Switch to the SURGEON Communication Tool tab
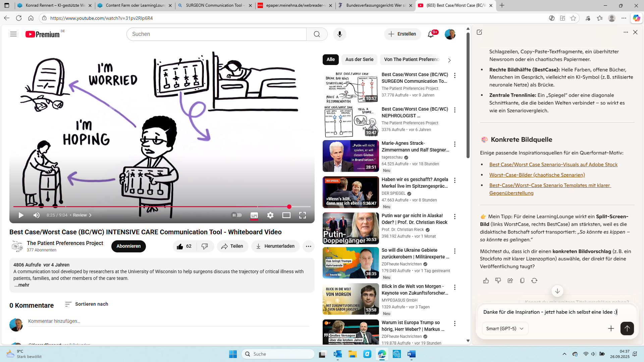Image resolution: width=644 pixels, height=362 pixels. (215, 5)
